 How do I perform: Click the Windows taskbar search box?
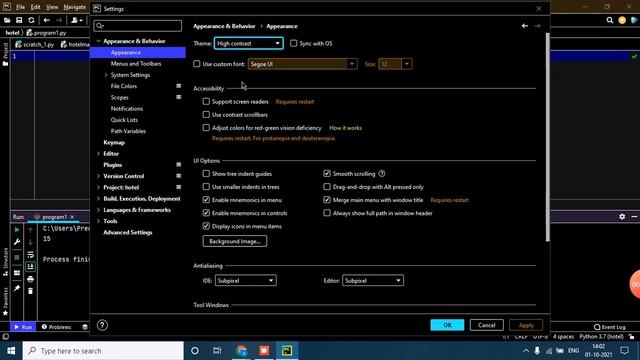click(103, 351)
